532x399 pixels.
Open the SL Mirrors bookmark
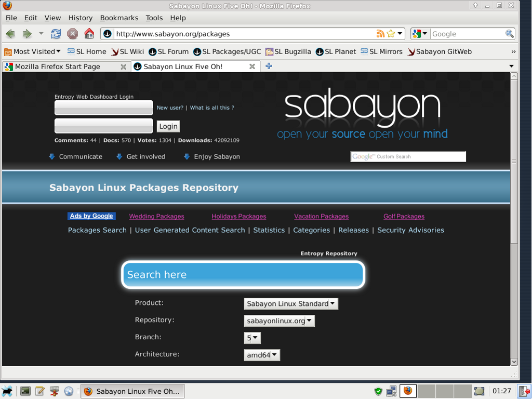click(x=381, y=51)
